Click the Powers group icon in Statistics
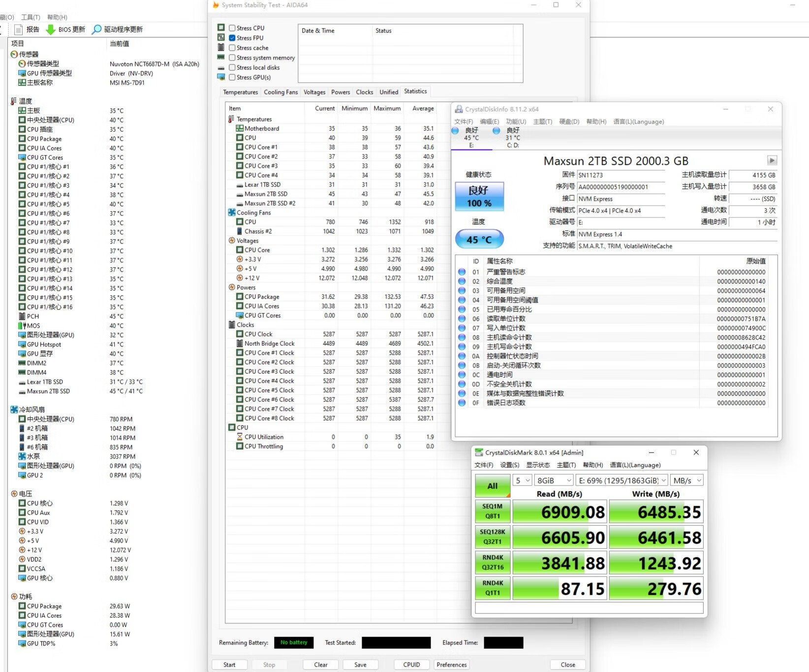This screenshot has width=809, height=672. pos(232,287)
